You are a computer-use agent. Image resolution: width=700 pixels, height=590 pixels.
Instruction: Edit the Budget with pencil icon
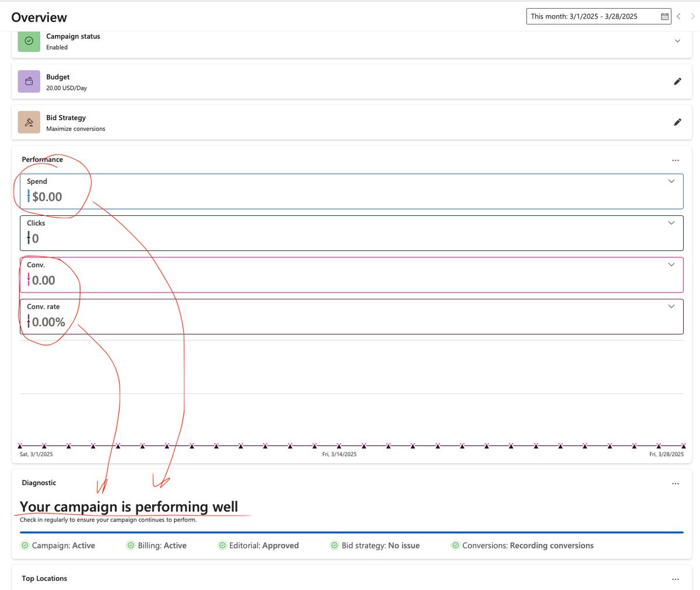coord(677,82)
